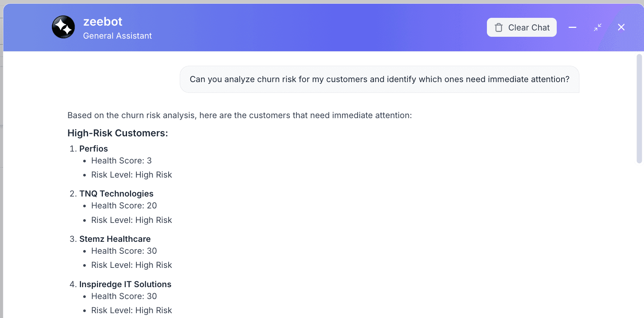Click the trash icon beside Clear Chat
The height and width of the screenshot is (318, 644).
(498, 27)
